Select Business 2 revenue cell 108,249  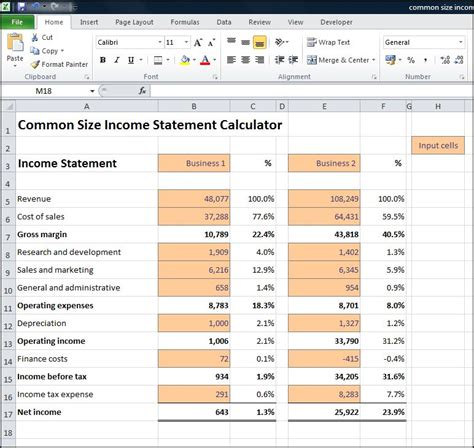coord(324,199)
